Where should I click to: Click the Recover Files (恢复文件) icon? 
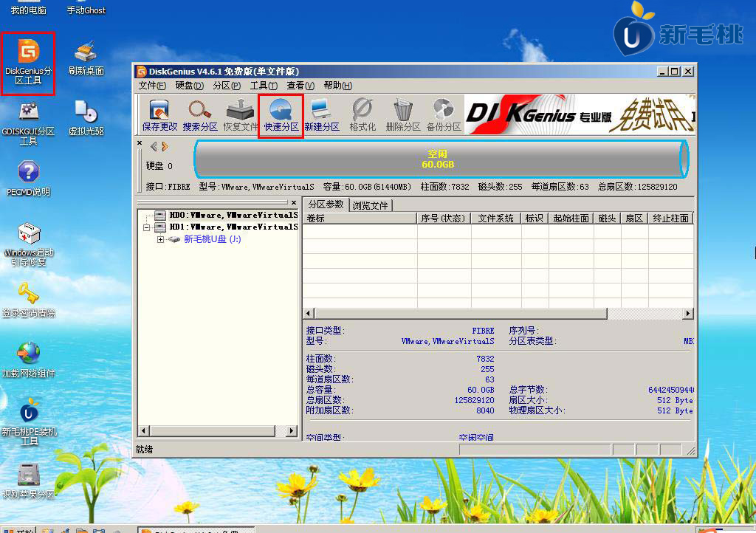click(241, 115)
